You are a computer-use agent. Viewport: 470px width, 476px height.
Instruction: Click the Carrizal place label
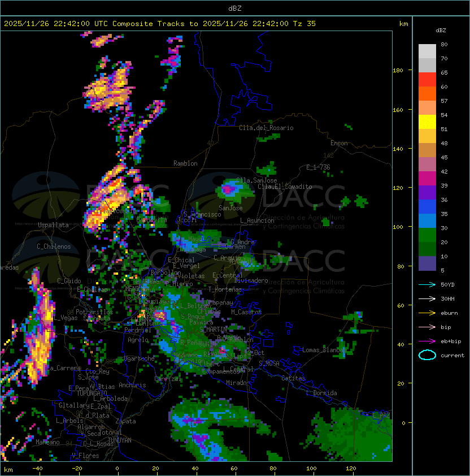pos(168,379)
